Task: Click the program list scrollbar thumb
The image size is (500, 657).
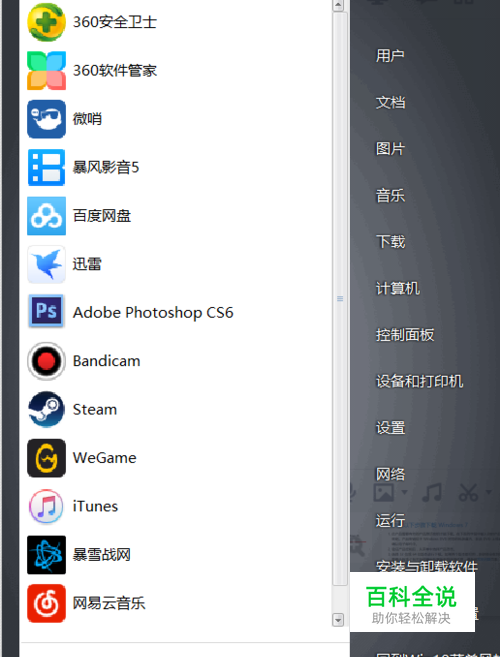Action: pos(340,299)
